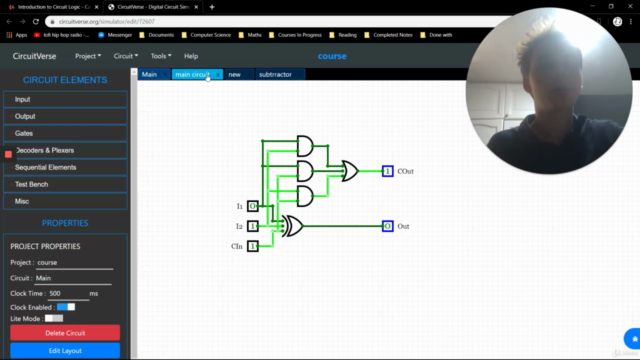Viewport: 640px width, 360px height.
Task: Toggle the I2 input bit
Action: tap(253, 226)
